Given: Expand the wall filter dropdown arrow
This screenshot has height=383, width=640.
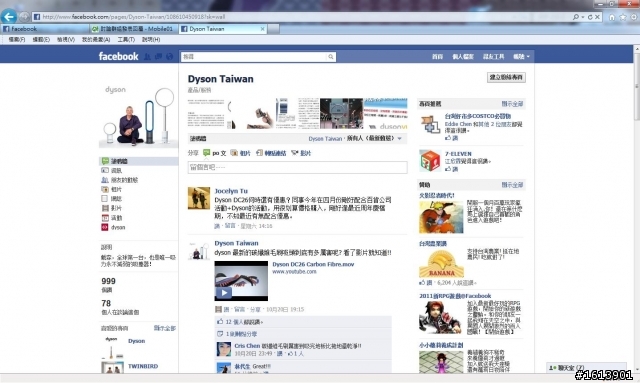Looking at the screenshot, I should pyautogui.click(x=400, y=139).
